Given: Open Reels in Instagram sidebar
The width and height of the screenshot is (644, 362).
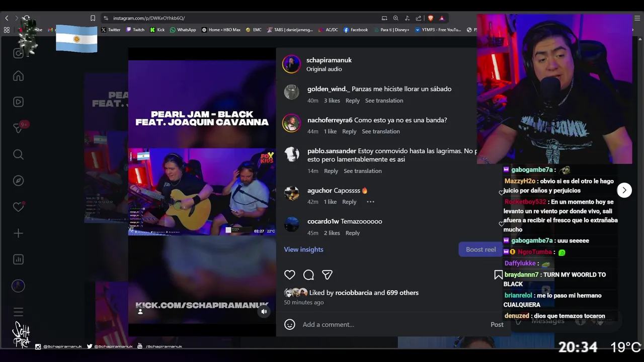Looking at the screenshot, I should (18, 102).
